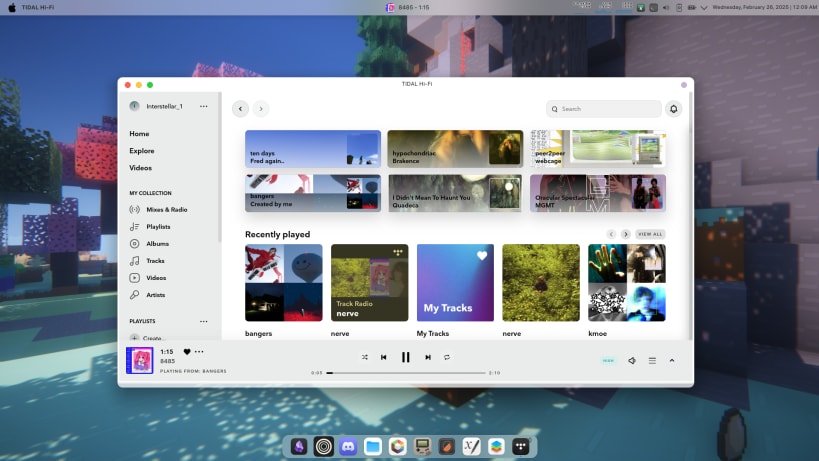Show next Recently played items

(625, 234)
